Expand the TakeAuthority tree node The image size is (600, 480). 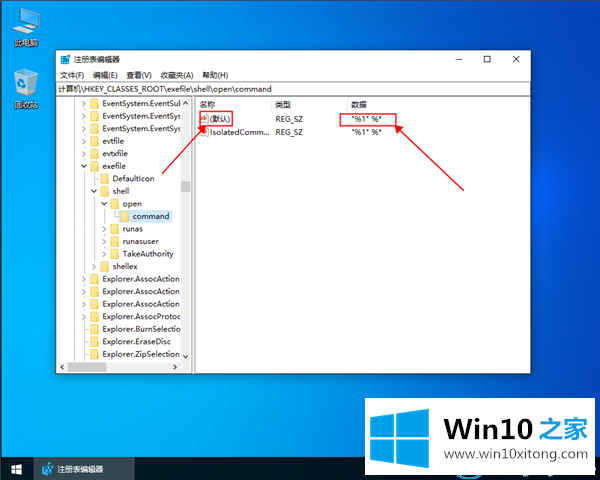tap(104, 254)
